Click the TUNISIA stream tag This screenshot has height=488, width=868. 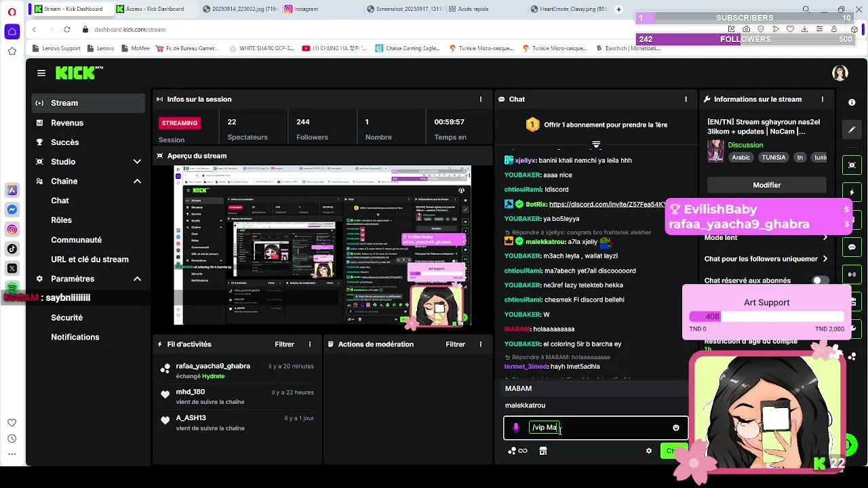click(774, 157)
